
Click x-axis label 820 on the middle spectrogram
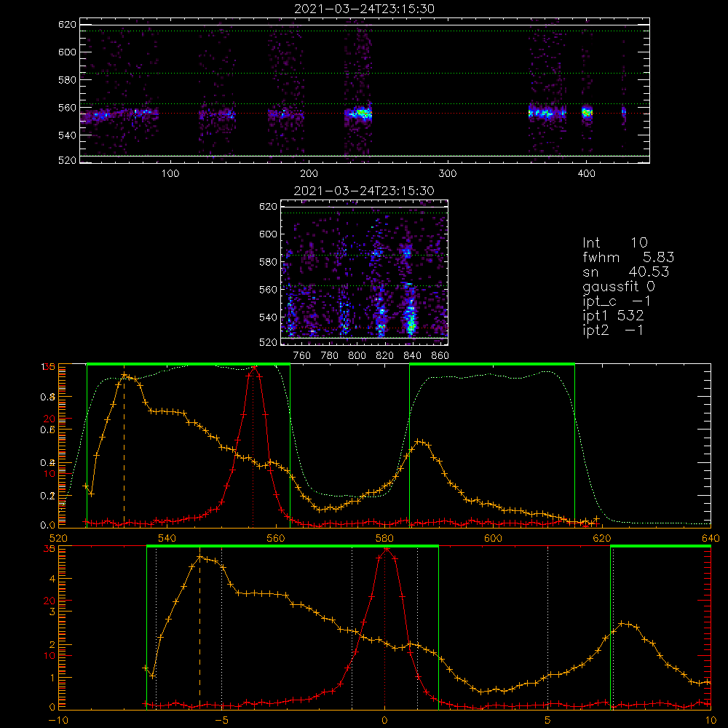click(x=385, y=356)
